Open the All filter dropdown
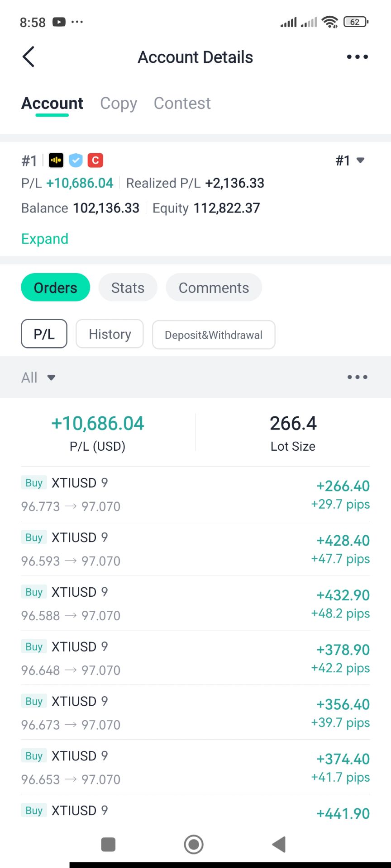 (x=38, y=377)
